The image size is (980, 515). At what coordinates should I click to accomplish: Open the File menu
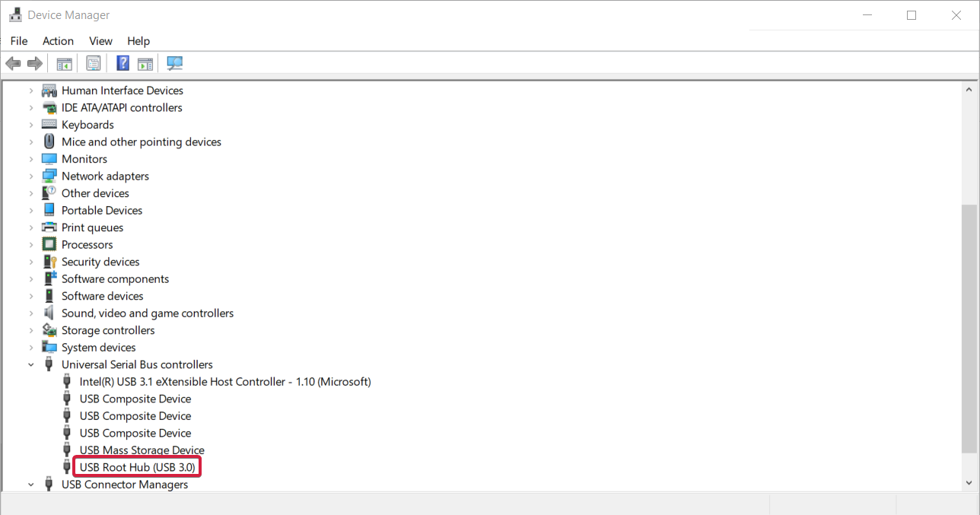tap(19, 41)
